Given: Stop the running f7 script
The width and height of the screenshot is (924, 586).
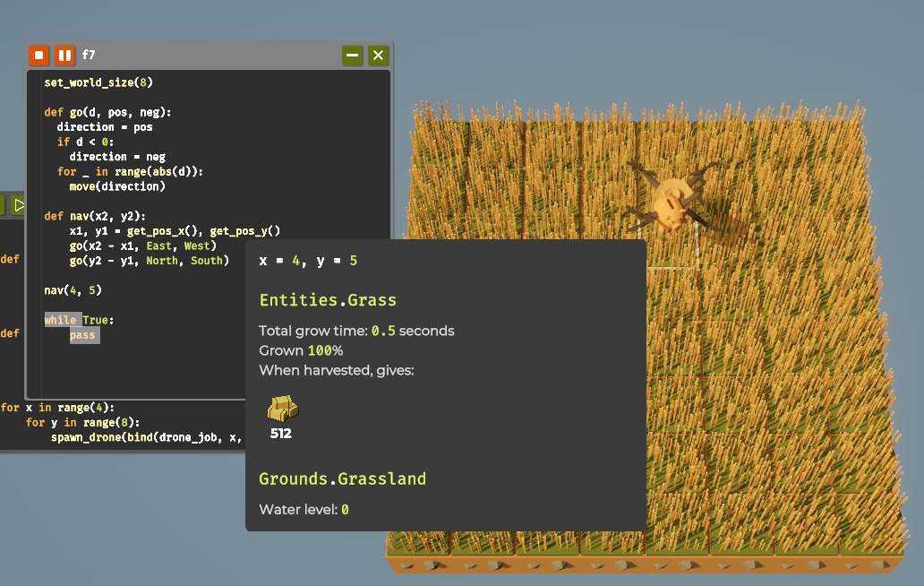Looking at the screenshot, I should (38, 56).
